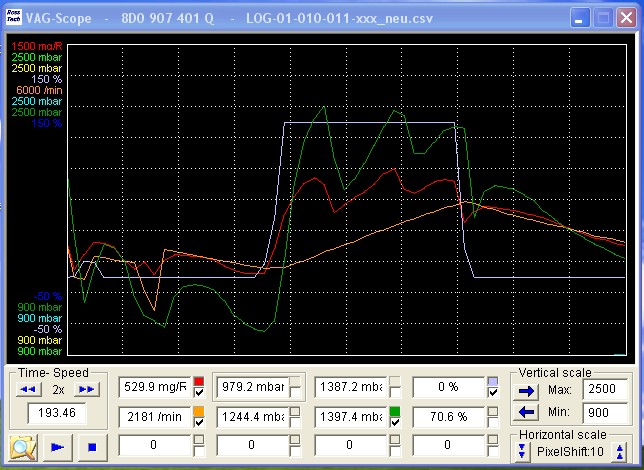
Task: Decrease PixelShift with the down-arrows button
Action: coord(522,451)
